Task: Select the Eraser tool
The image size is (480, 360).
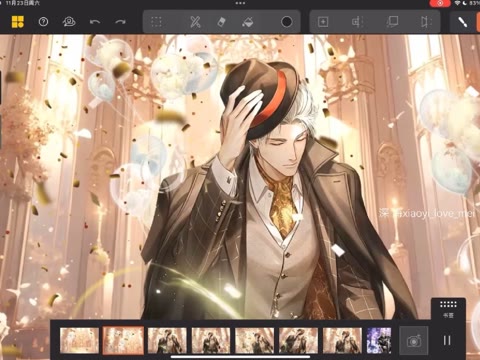Action: [x=221, y=22]
